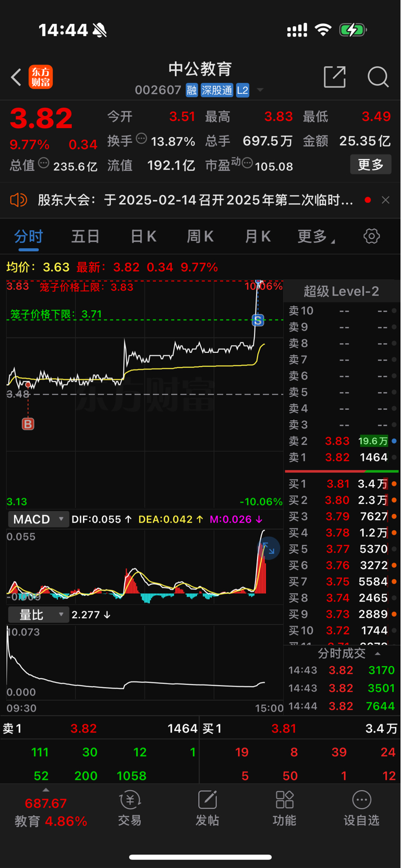The width and height of the screenshot is (401, 868).
Task: Open chart settings gear icon
Action: (371, 236)
